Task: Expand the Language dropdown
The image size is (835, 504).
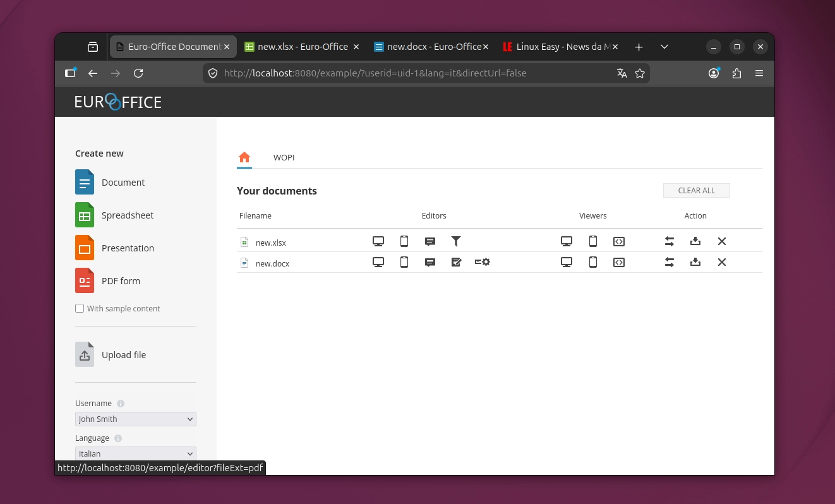Action: [x=136, y=453]
